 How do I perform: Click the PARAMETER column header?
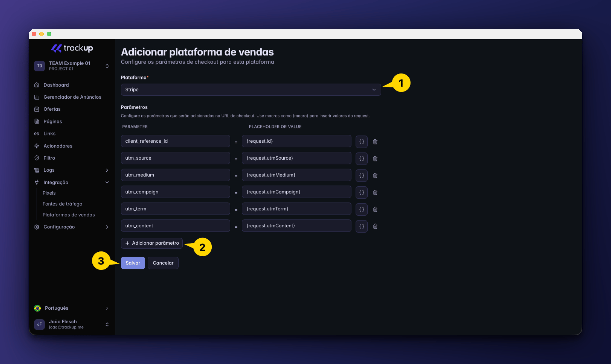point(135,127)
